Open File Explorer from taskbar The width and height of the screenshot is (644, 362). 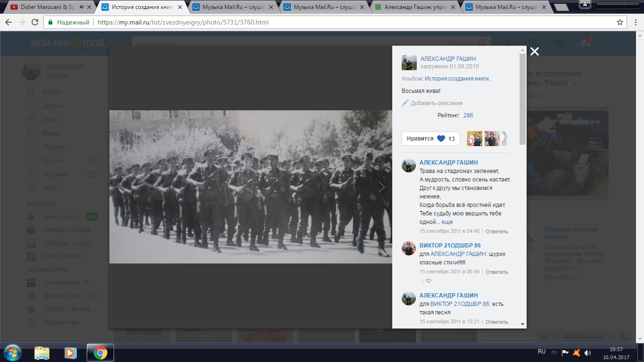point(42,353)
